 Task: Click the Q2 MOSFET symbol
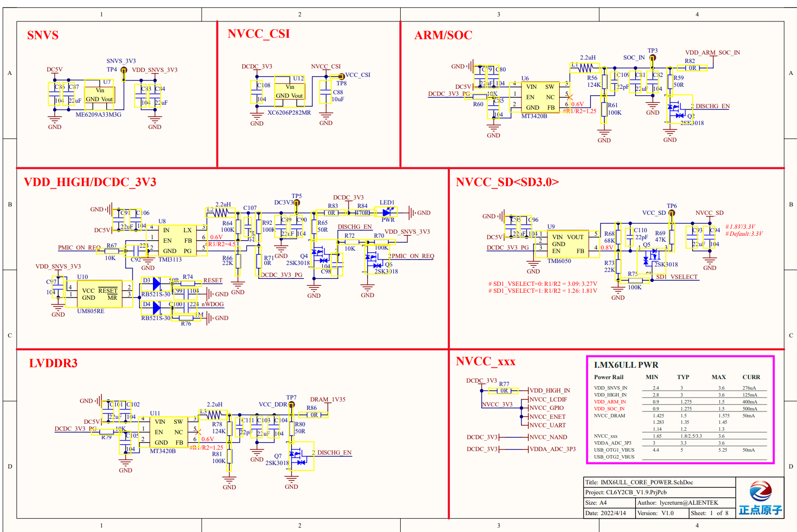679,110
